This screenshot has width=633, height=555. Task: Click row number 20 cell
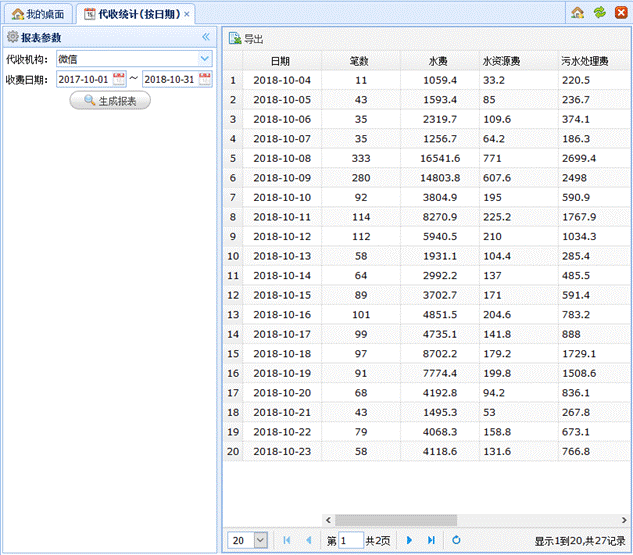coord(233,452)
